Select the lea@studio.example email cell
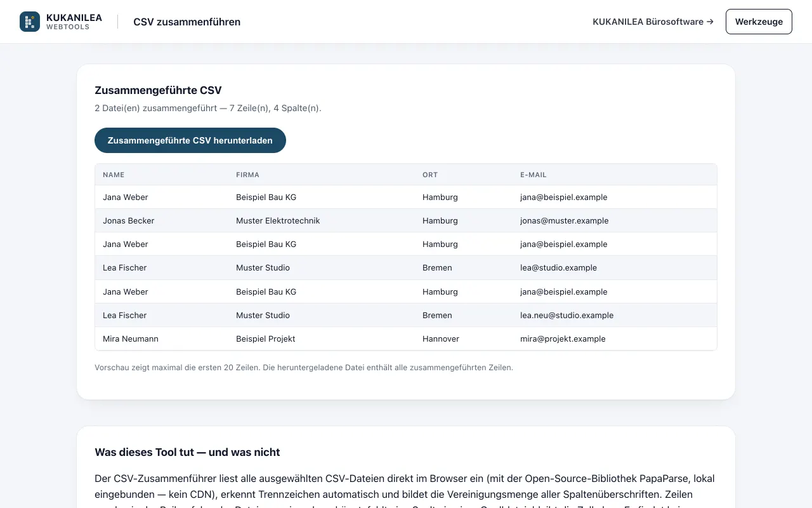Viewport: 812px width, 508px height. point(558,268)
